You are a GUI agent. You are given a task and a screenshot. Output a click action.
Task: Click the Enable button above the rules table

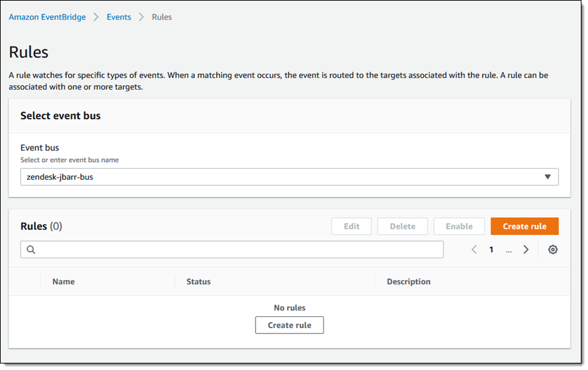(x=459, y=226)
